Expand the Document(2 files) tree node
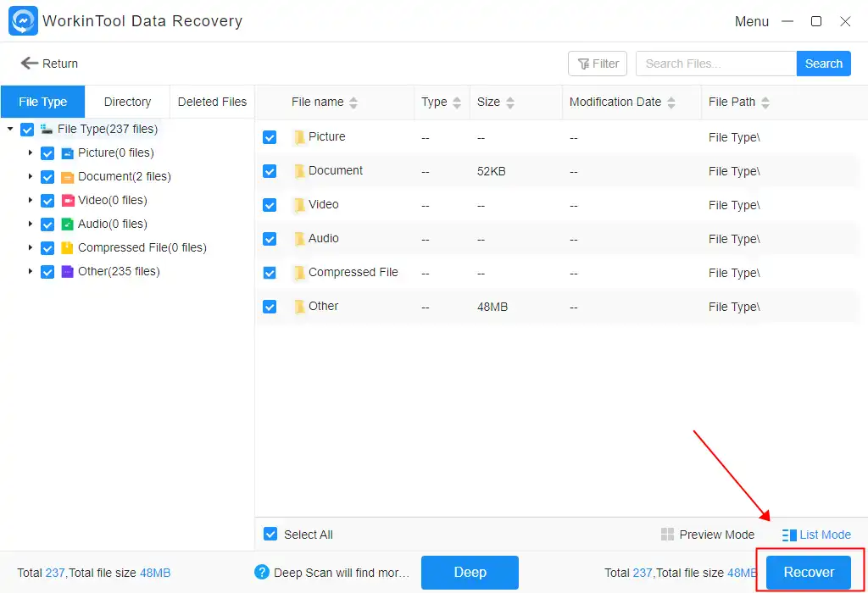 click(x=31, y=176)
